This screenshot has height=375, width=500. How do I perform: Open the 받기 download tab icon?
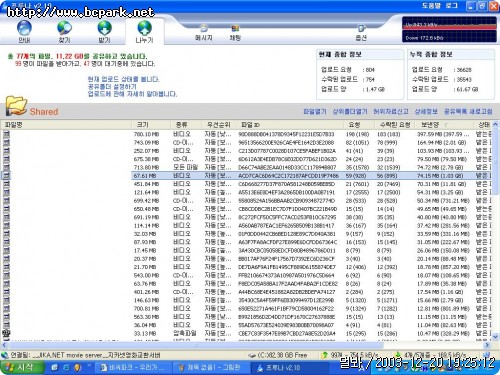104,28
